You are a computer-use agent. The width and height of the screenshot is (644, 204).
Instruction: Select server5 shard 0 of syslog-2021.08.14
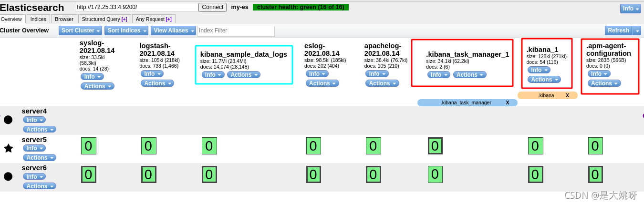tap(89, 146)
